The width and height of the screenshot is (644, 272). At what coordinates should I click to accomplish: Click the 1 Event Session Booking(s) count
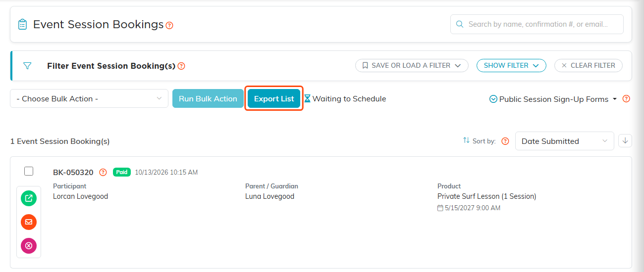tap(60, 141)
